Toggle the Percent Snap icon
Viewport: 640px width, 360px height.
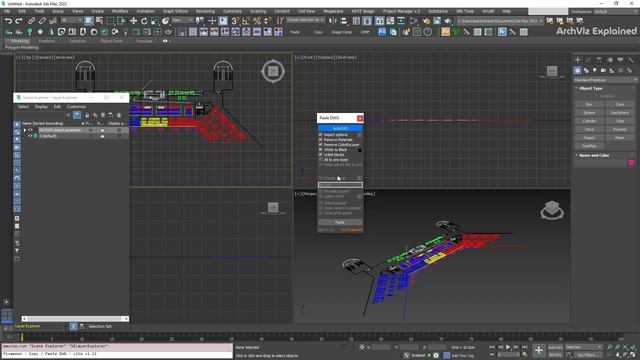[x=257, y=21]
